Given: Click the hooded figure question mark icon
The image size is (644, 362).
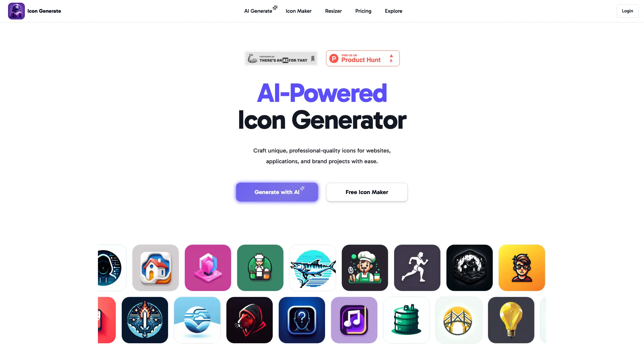Looking at the screenshot, I should [302, 320].
